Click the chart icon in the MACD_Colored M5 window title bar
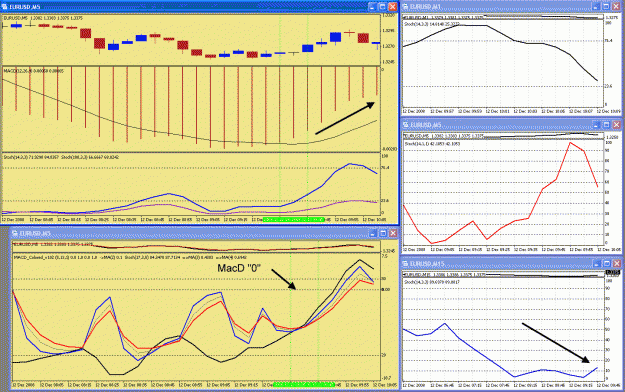625x392 pixels. 15,233
